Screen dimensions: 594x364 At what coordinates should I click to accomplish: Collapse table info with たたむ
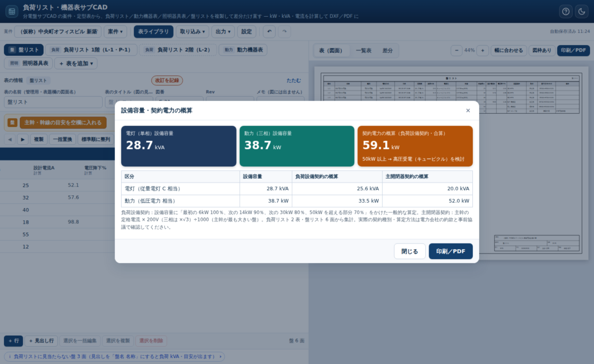tap(294, 80)
